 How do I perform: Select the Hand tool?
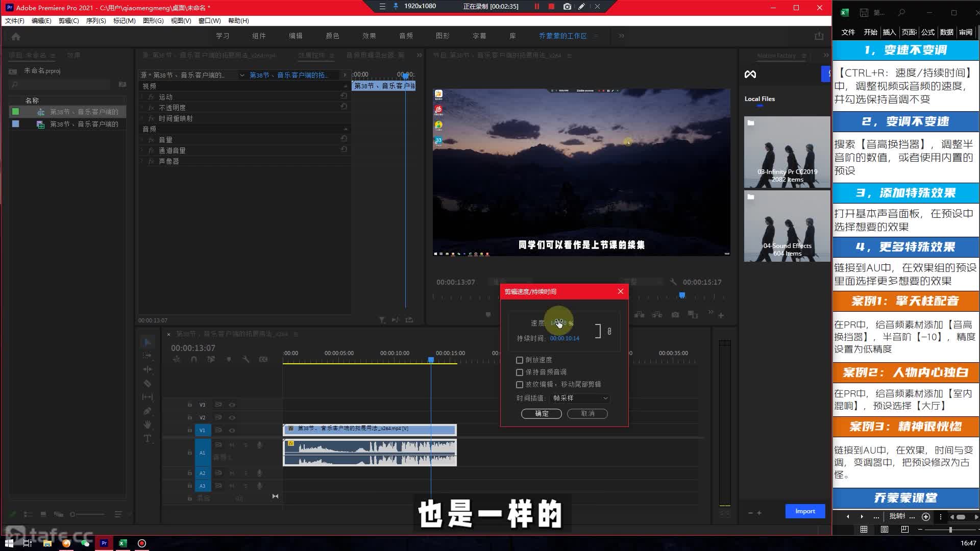coord(148,424)
